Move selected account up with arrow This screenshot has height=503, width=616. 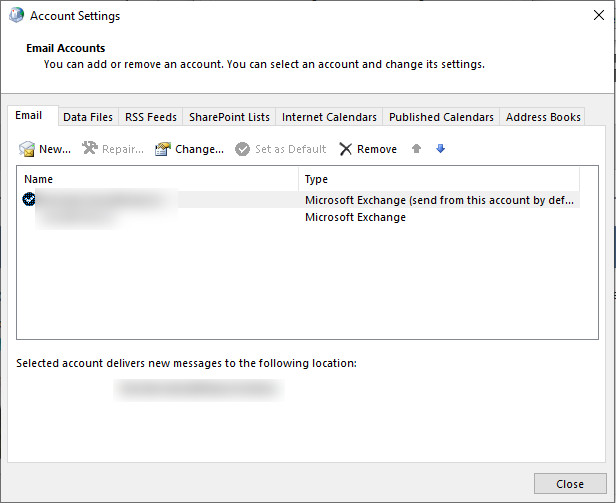click(416, 149)
